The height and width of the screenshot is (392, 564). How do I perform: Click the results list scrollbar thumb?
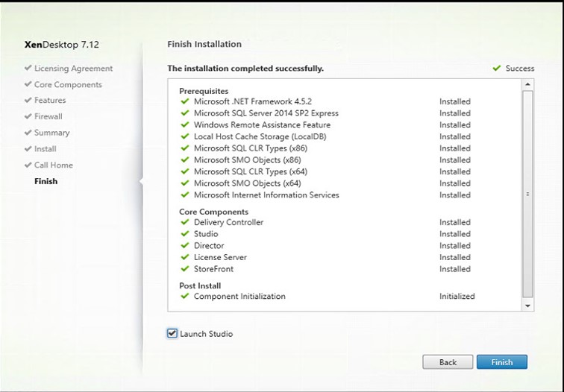click(527, 194)
